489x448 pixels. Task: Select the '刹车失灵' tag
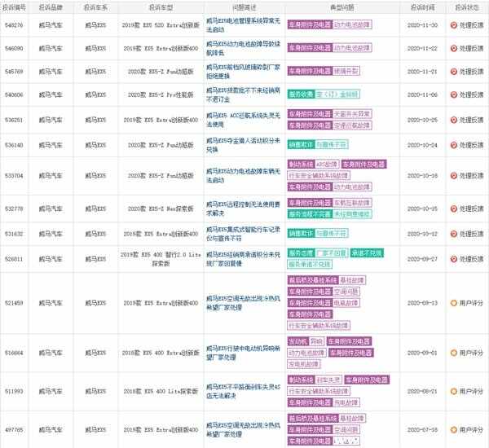(x=328, y=380)
